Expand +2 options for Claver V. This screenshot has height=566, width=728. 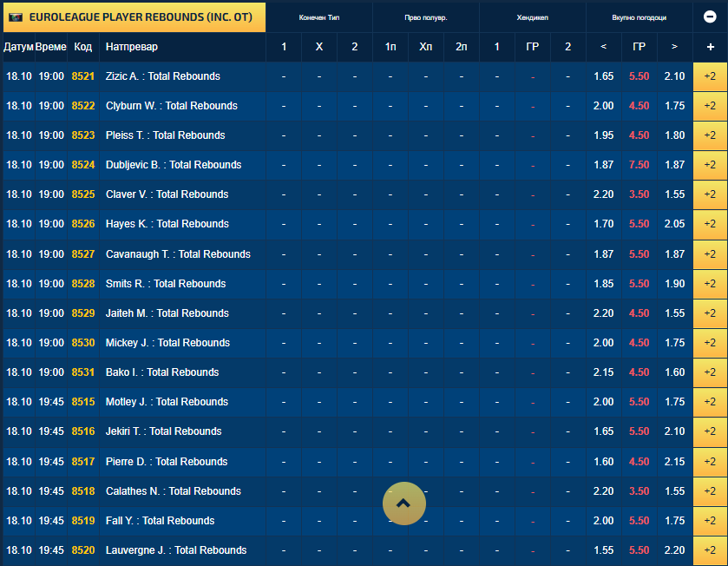coord(710,194)
